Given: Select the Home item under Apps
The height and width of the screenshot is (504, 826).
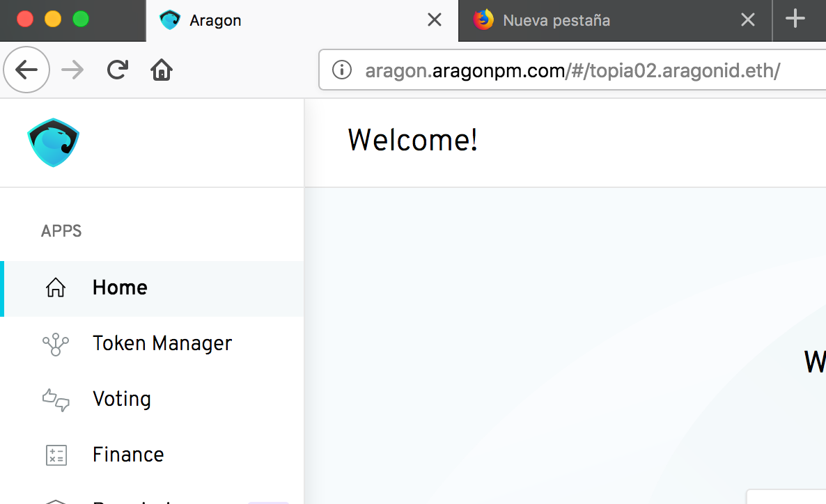Looking at the screenshot, I should [x=153, y=288].
